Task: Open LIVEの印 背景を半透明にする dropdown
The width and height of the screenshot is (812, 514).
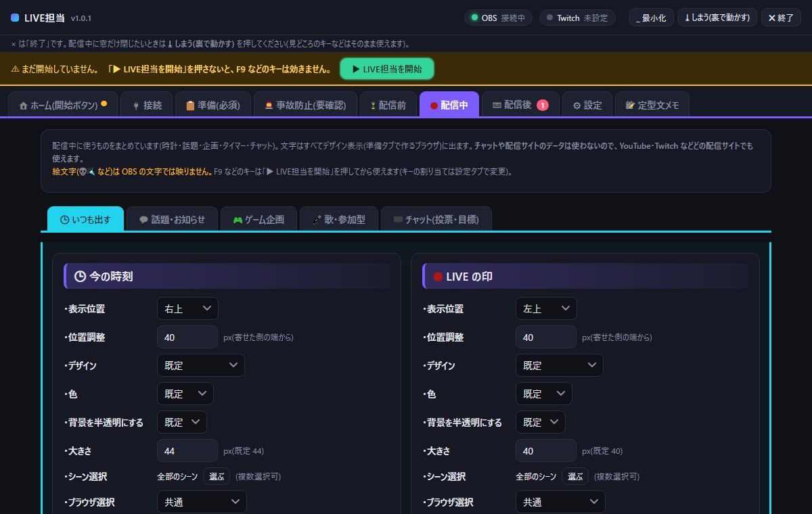Action: pos(541,422)
